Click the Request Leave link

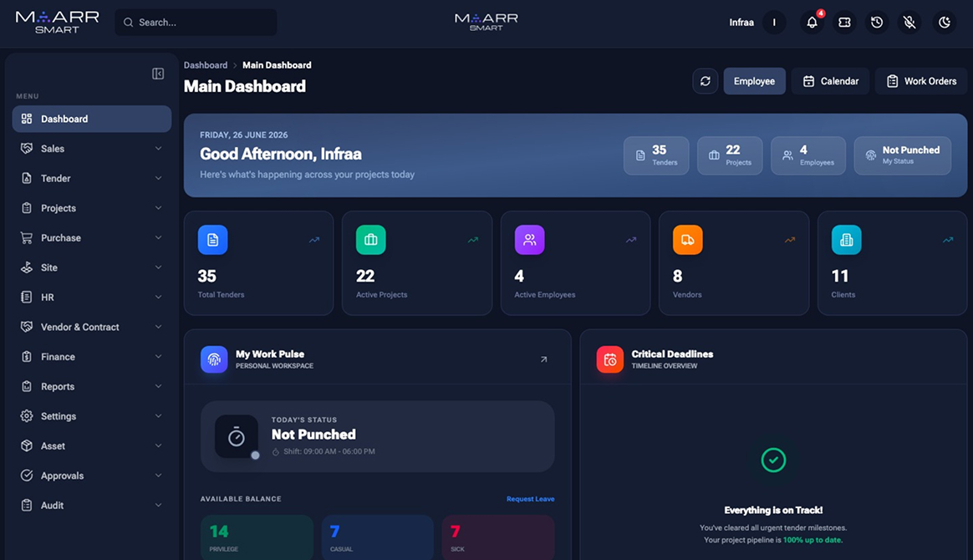(x=531, y=499)
